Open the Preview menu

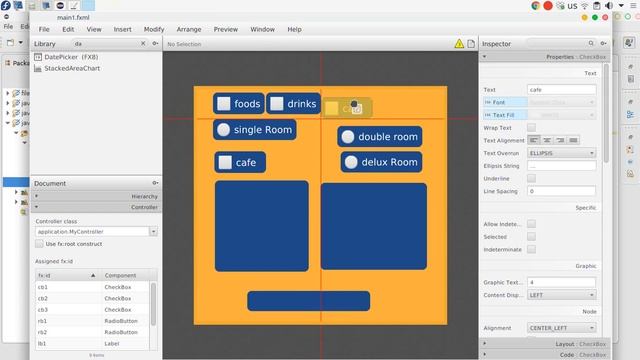[x=226, y=29]
